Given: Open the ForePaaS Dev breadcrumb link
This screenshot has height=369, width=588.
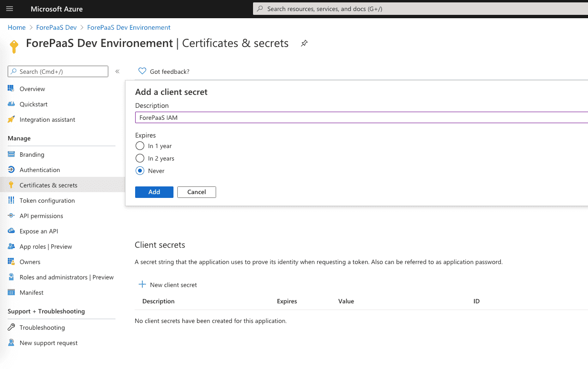Looking at the screenshot, I should point(57,27).
